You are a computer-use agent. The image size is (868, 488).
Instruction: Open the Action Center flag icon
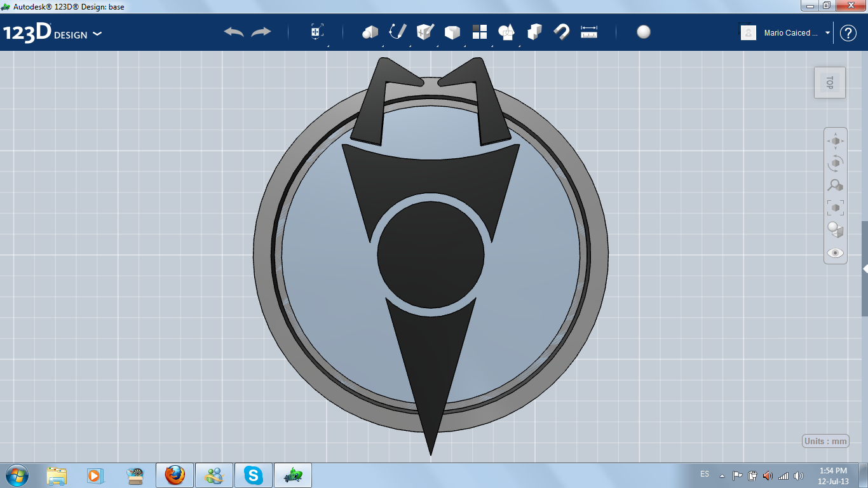[x=737, y=475]
